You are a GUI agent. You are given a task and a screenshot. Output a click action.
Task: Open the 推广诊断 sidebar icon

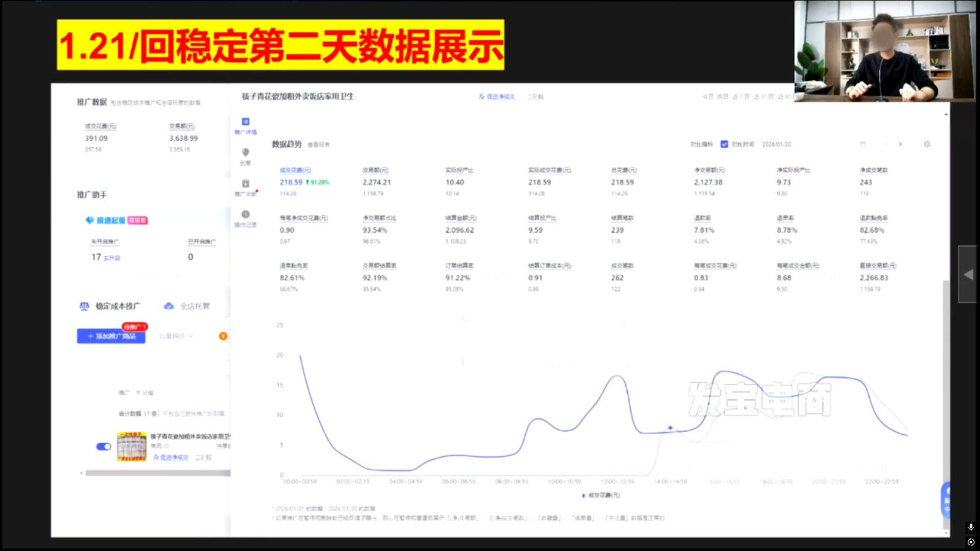[246, 184]
